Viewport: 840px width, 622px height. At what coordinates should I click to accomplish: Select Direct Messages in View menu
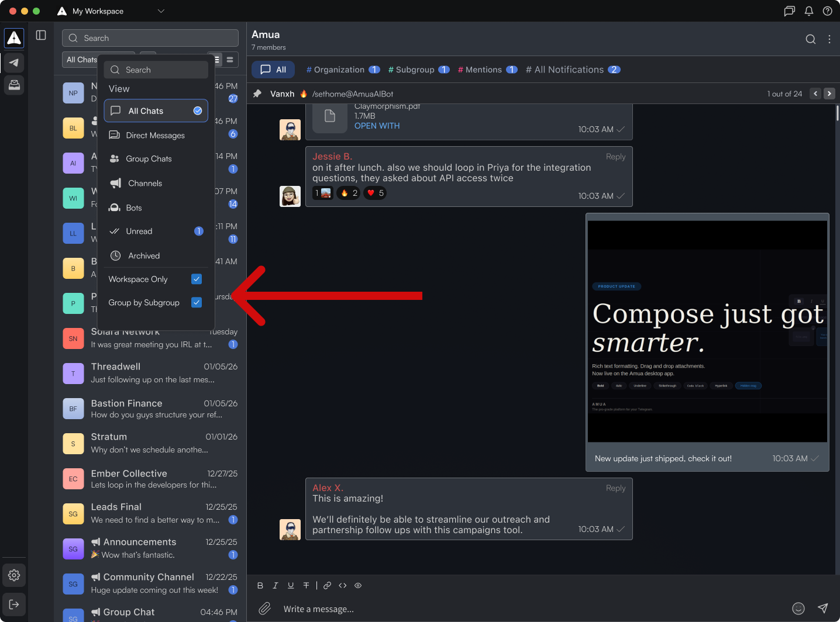coord(156,135)
